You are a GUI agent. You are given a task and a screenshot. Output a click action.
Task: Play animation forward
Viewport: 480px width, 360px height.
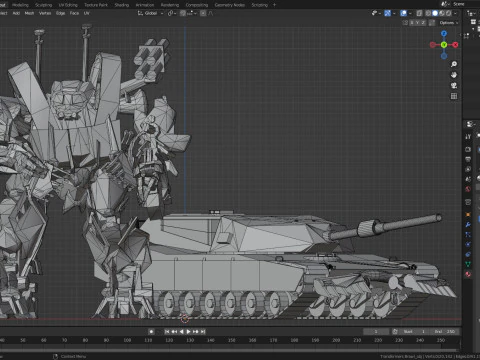click(x=188, y=332)
